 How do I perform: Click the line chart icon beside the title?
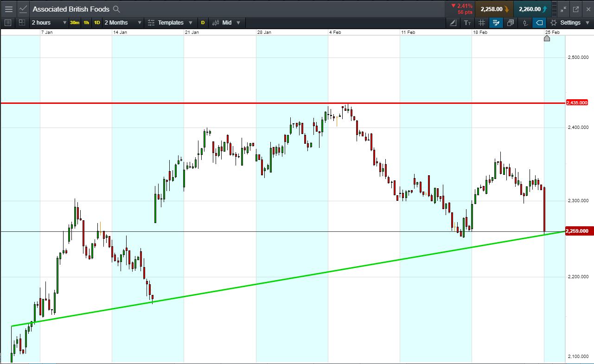23,9
